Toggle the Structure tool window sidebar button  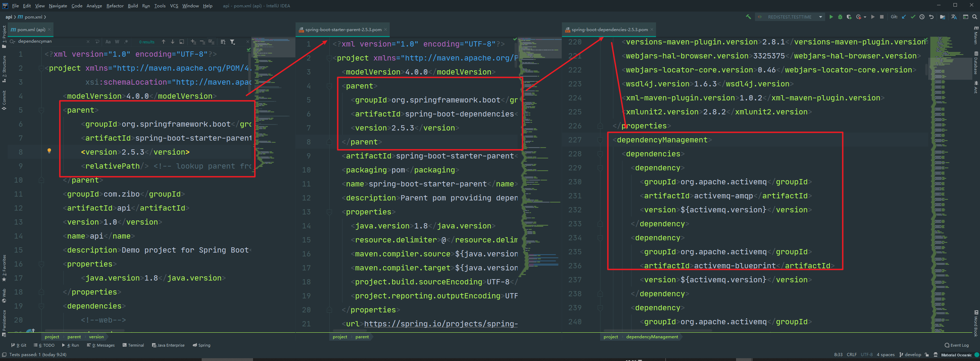(x=4, y=69)
